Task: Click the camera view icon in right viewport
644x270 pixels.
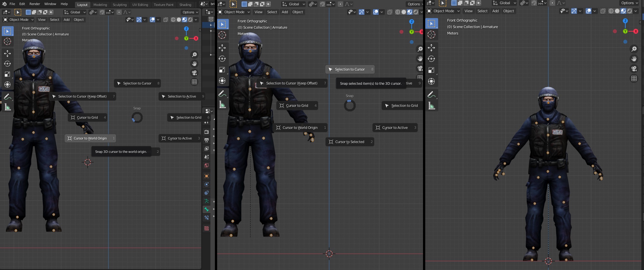Action: pyautogui.click(x=634, y=69)
